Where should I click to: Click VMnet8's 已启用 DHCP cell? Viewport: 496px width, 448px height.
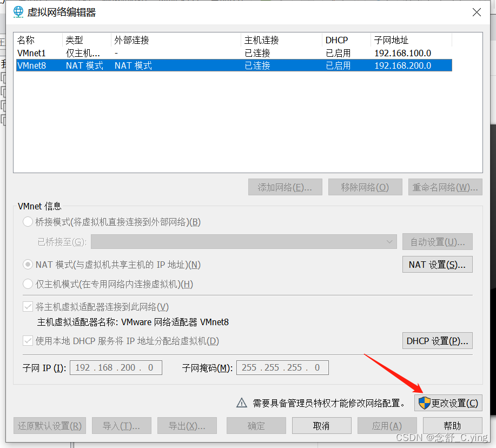click(338, 65)
